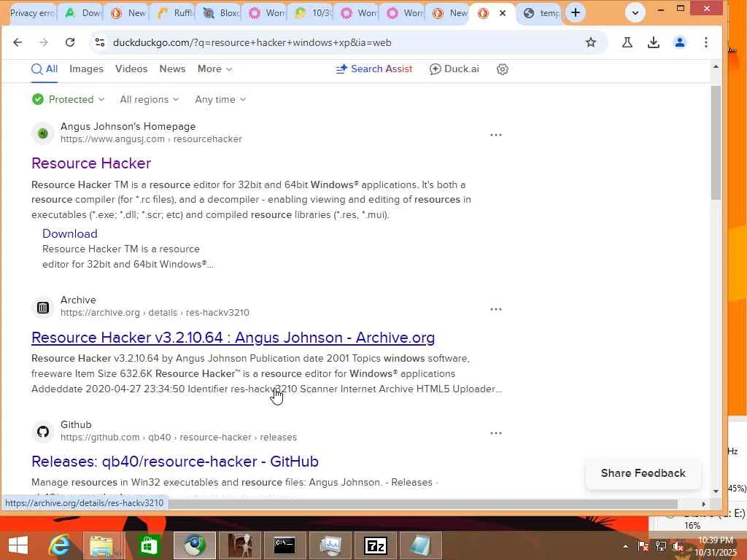Open the Chrome profile icon
Screen dimensions: 747x560
coord(680,42)
